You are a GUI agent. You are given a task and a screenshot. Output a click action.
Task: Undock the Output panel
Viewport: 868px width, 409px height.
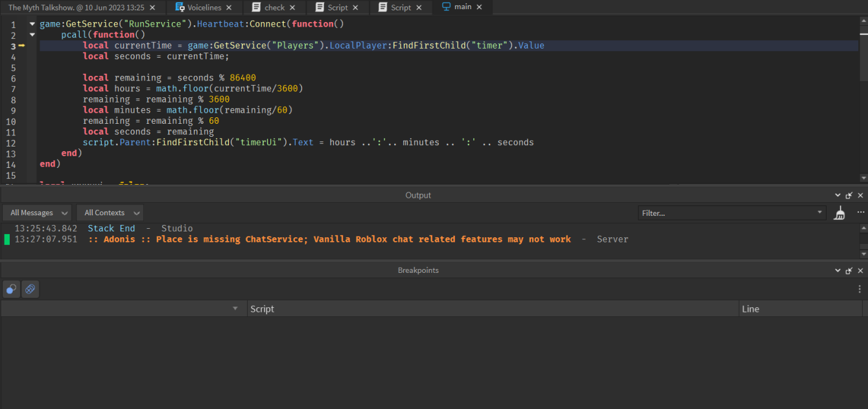pos(849,194)
